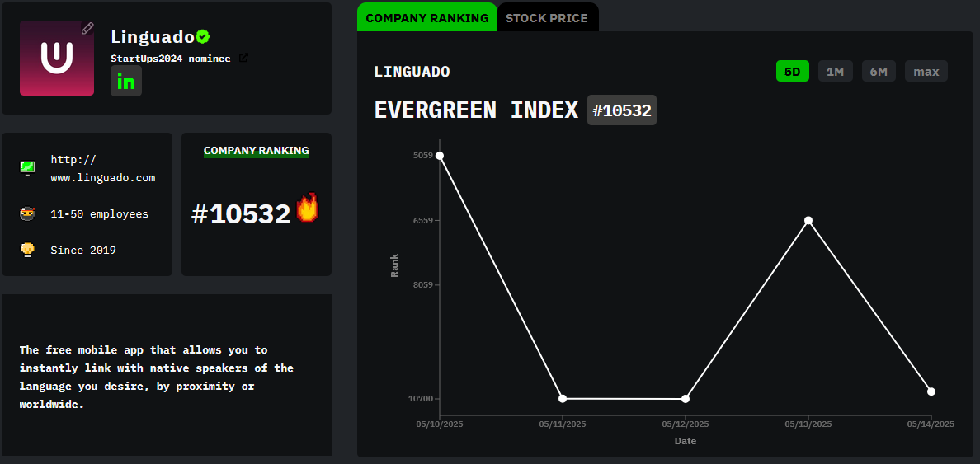This screenshot has width=980, height=464.
Task: Click the 05/12/2025 date axis label
Action: tap(686, 424)
